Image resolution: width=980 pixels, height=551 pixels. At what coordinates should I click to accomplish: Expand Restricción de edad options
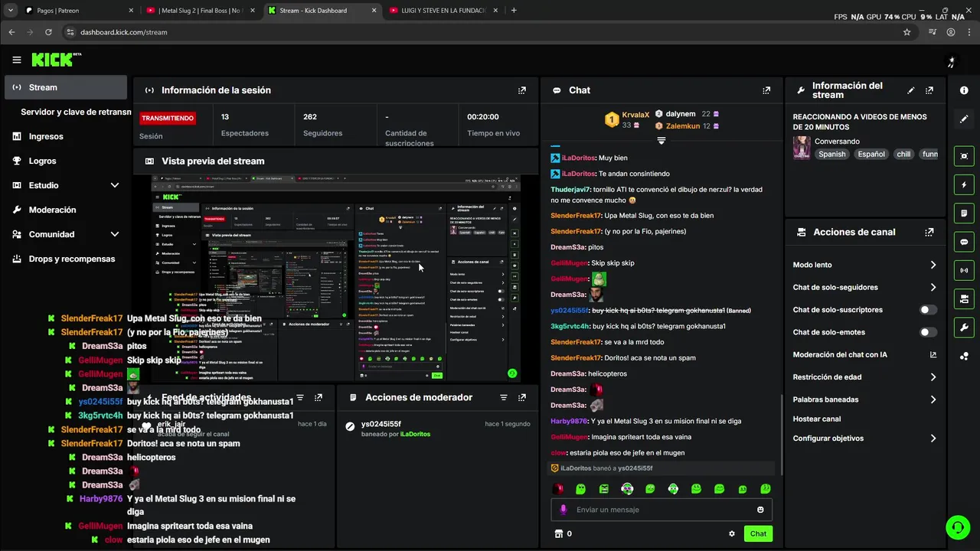933,377
